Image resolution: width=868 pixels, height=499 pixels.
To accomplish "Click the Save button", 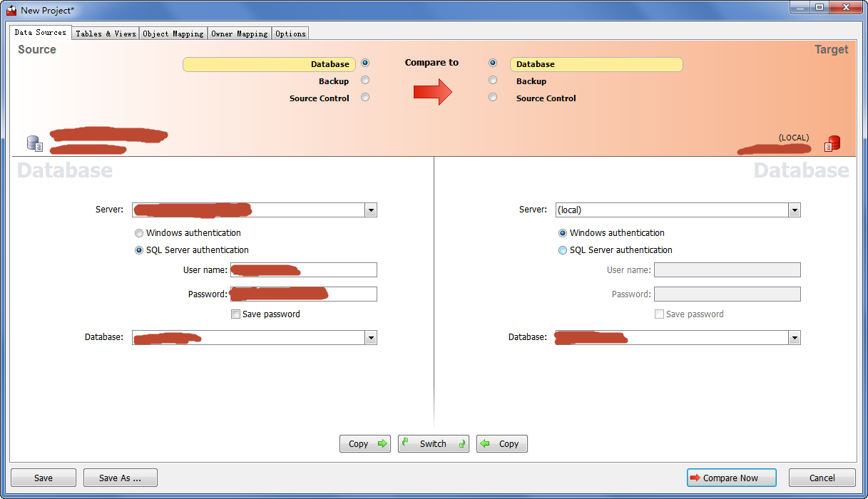I will (x=44, y=478).
